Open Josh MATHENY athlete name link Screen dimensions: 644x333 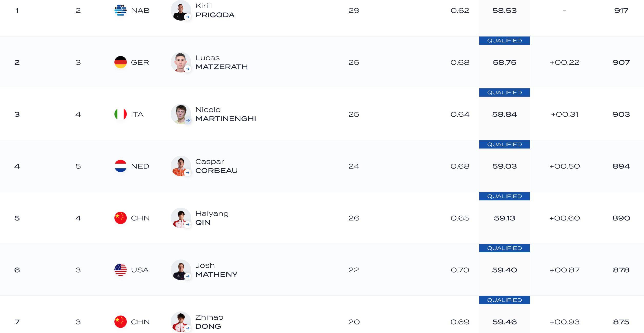pos(216,270)
